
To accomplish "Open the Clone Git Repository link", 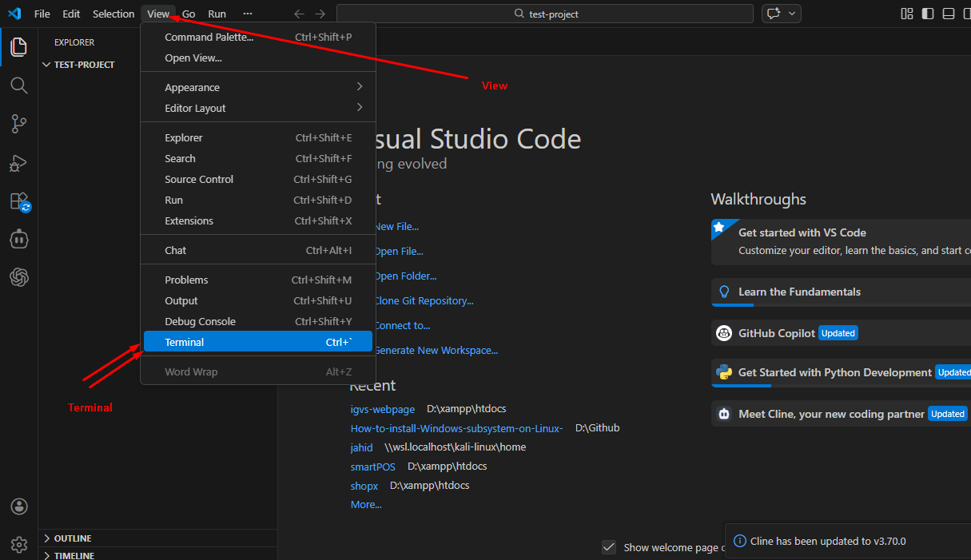I will coord(424,300).
